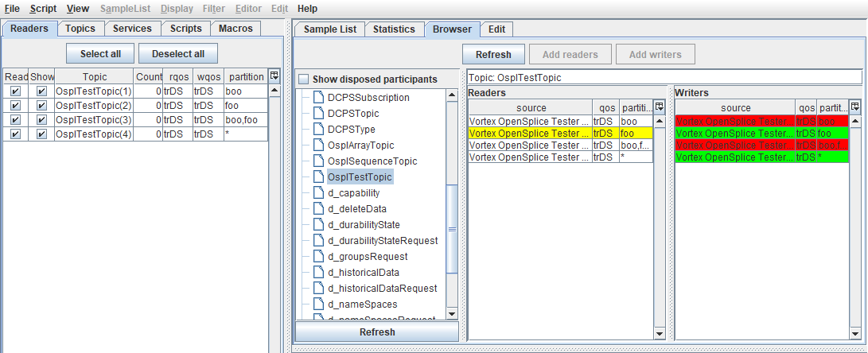Open column control icon of readers list table
Screen dimensions: 868x353
pos(274,76)
